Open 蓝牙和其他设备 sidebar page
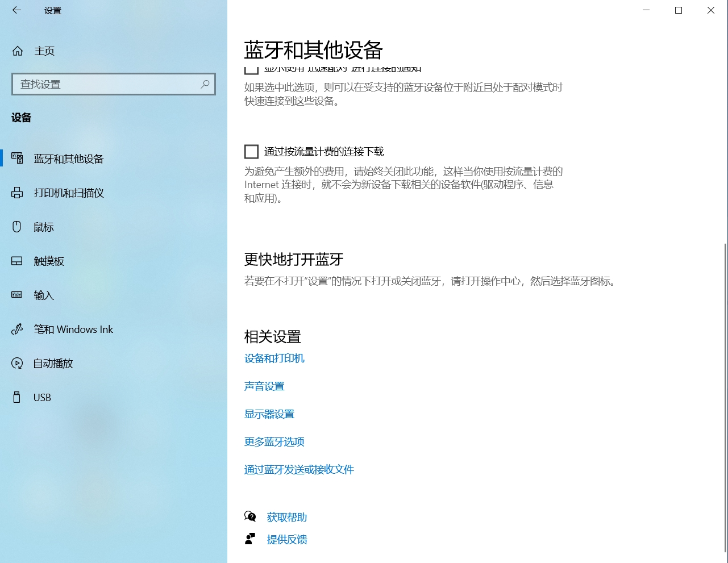728x563 pixels. pos(68,159)
